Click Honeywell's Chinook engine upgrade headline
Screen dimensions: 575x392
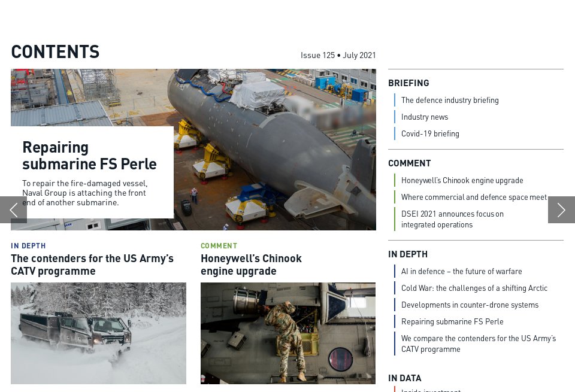[x=251, y=265]
